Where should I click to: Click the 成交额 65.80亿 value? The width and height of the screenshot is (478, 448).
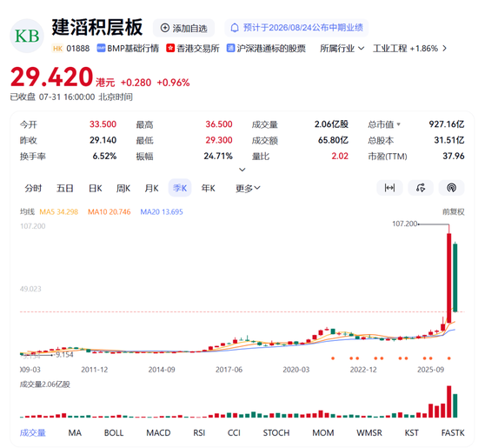click(x=333, y=140)
